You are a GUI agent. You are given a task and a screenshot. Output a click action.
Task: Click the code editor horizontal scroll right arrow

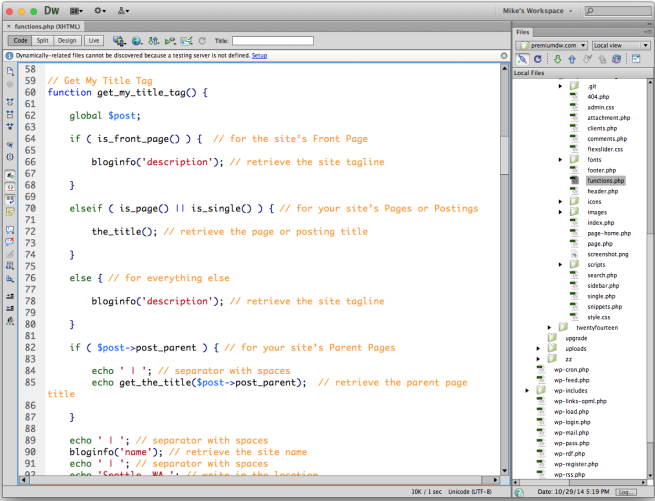[x=495, y=480]
